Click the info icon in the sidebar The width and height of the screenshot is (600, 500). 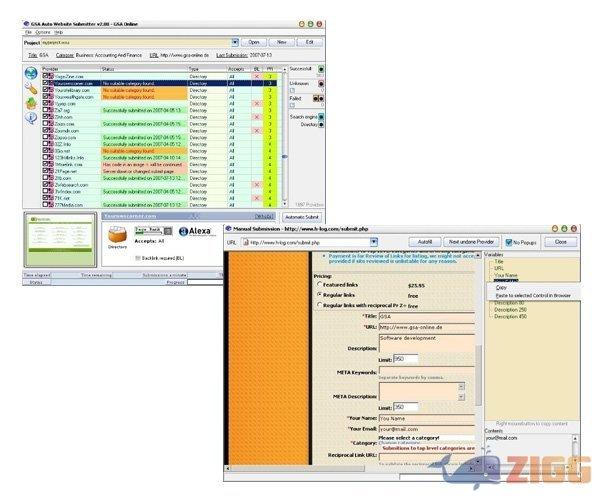31,118
